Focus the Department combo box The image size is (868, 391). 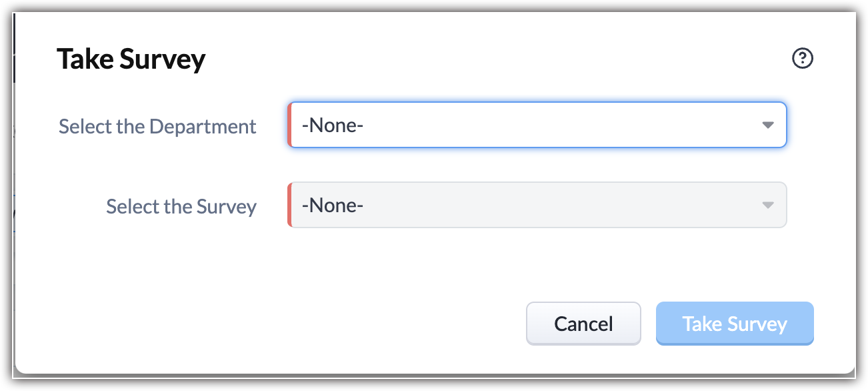(x=537, y=125)
